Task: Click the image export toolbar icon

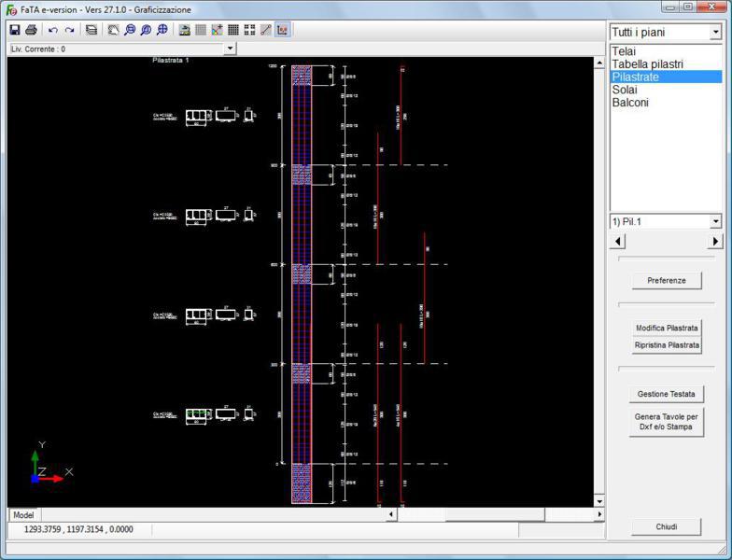Action: pyautogui.click(x=185, y=30)
